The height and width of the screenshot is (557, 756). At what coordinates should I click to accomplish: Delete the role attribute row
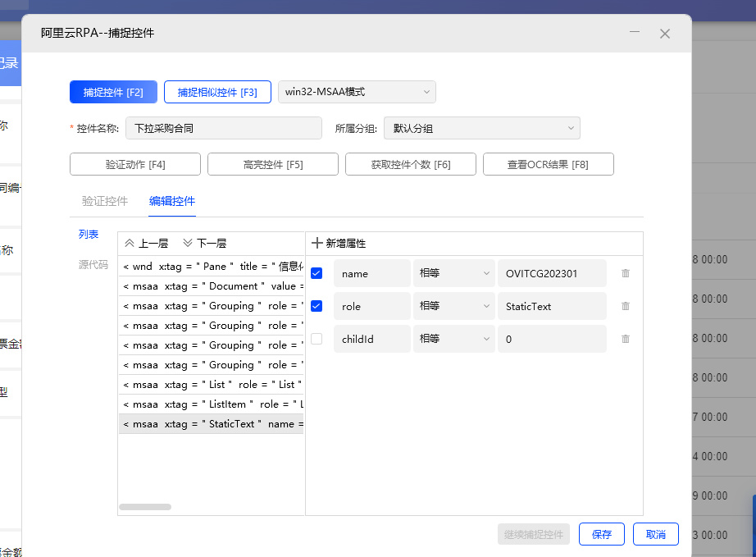pyautogui.click(x=626, y=306)
